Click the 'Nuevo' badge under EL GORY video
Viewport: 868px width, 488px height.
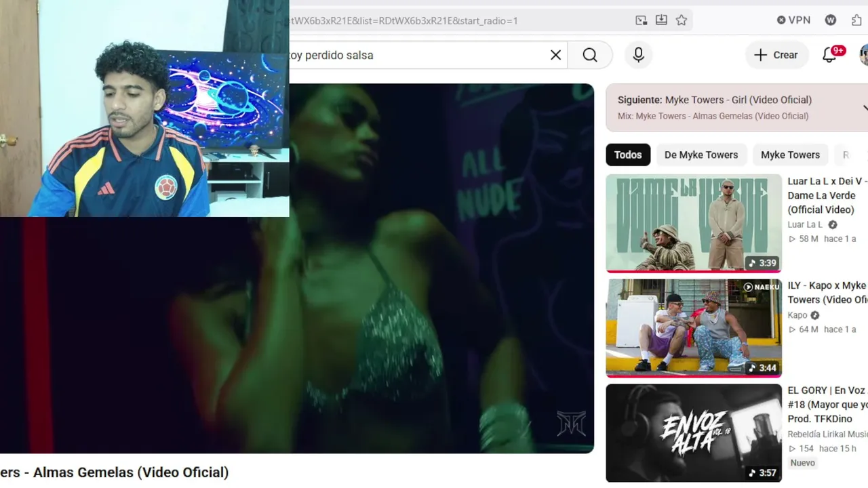click(802, 463)
